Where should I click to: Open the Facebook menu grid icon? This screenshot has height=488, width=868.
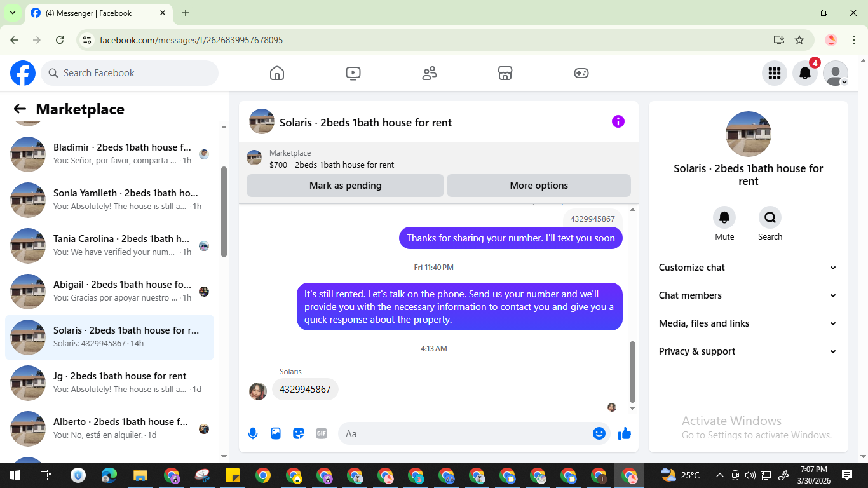coord(774,73)
